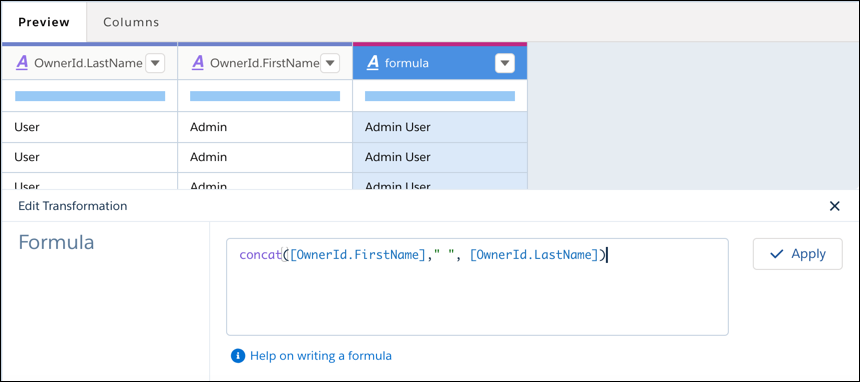Image resolution: width=860 pixels, height=382 pixels.
Task: Click the formula column distribution bar
Action: point(440,96)
